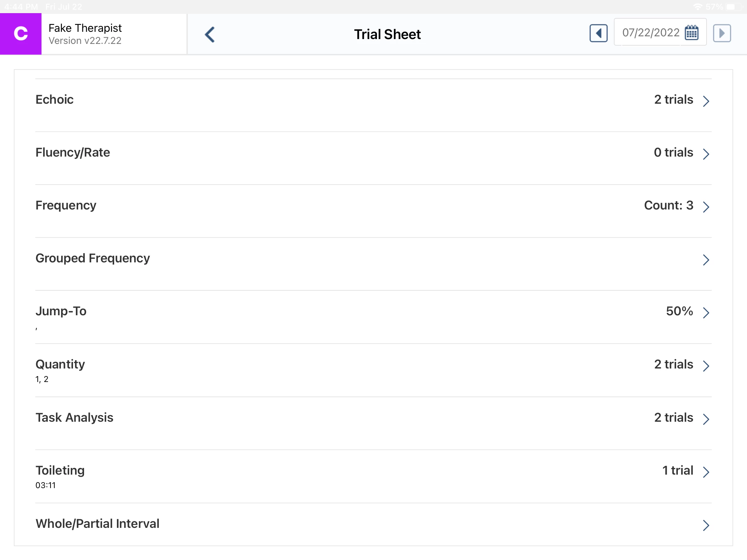The image size is (747, 560).
Task: Expand the Grouped Frequency chevron arrow
Action: tap(706, 260)
